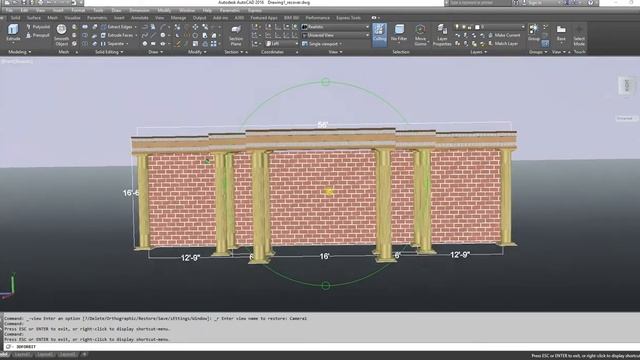Click Match Layer button
Viewport: 640px width, 360px height.
point(503,44)
